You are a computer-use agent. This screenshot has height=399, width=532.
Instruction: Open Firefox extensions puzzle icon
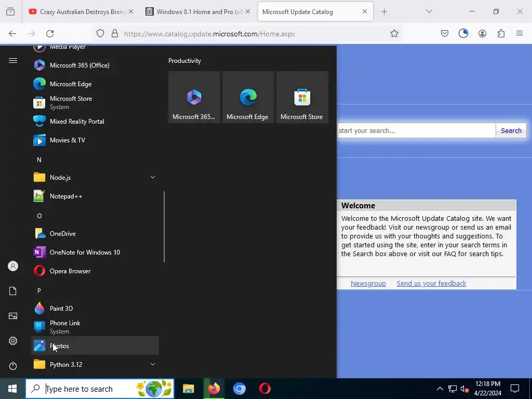(501, 33)
